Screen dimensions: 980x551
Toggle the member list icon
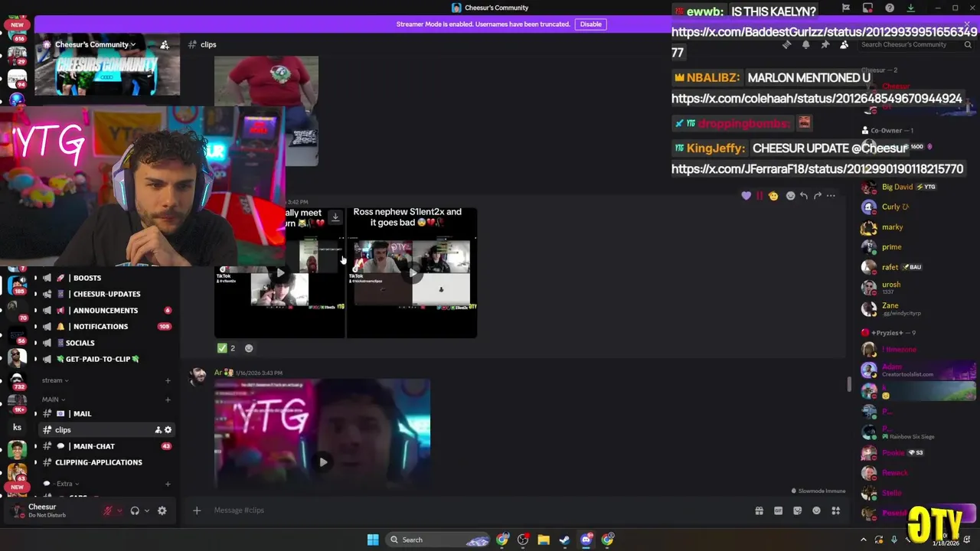click(x=844, y=44)
